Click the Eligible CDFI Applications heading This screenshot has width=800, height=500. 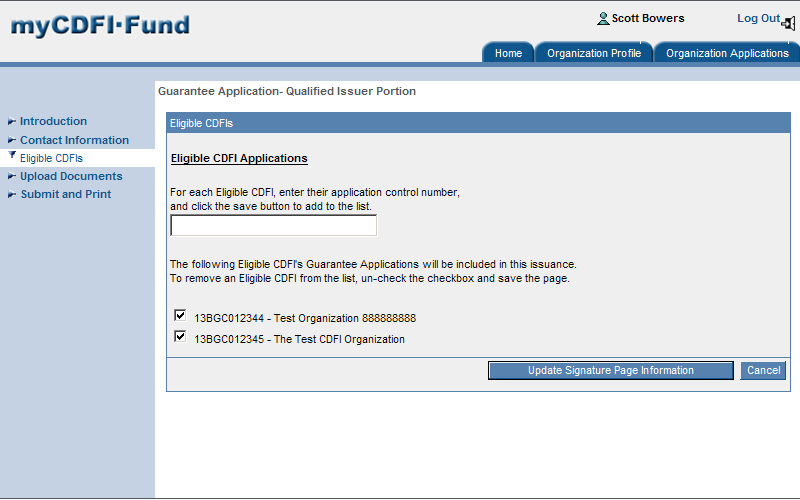tap(239, 158)
